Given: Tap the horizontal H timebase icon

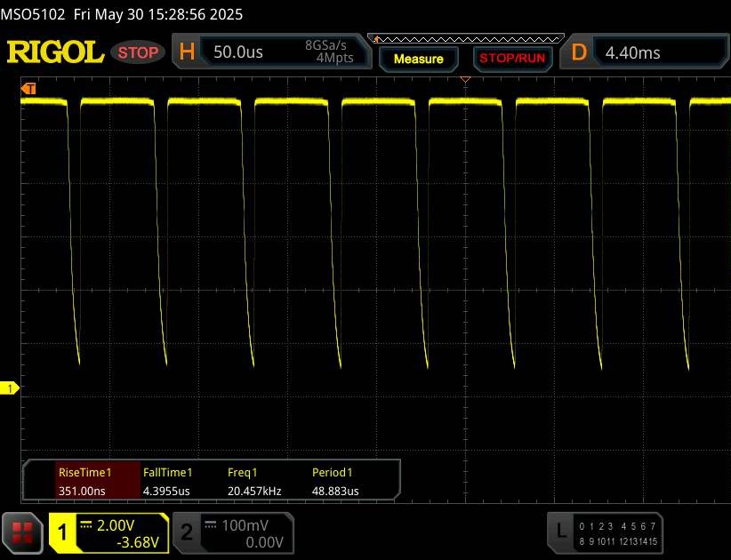Looking at the screenshot, I should click(187, 52).
